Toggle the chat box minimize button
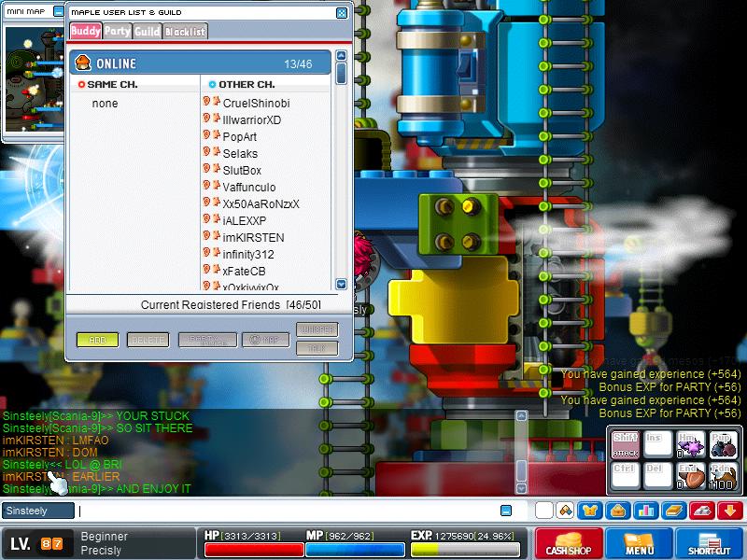The height and width of the screenshot is (560, 747). click(x=506, y=511)
